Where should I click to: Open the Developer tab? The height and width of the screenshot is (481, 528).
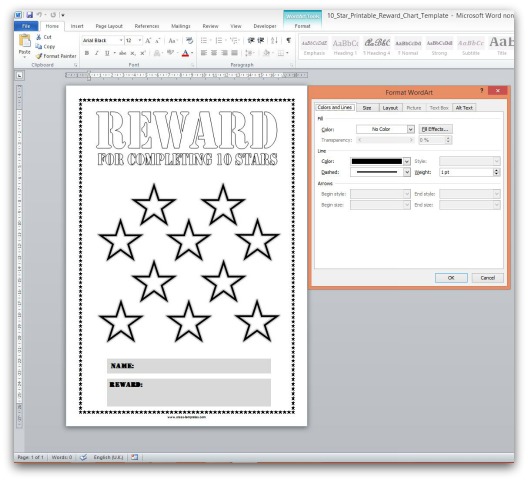265,26
